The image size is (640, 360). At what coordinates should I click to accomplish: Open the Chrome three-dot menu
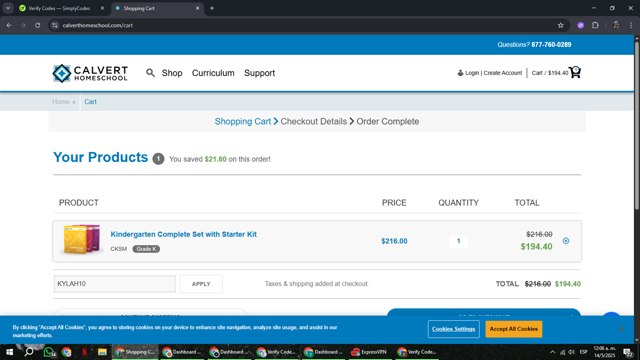click(x=631, y=25)
